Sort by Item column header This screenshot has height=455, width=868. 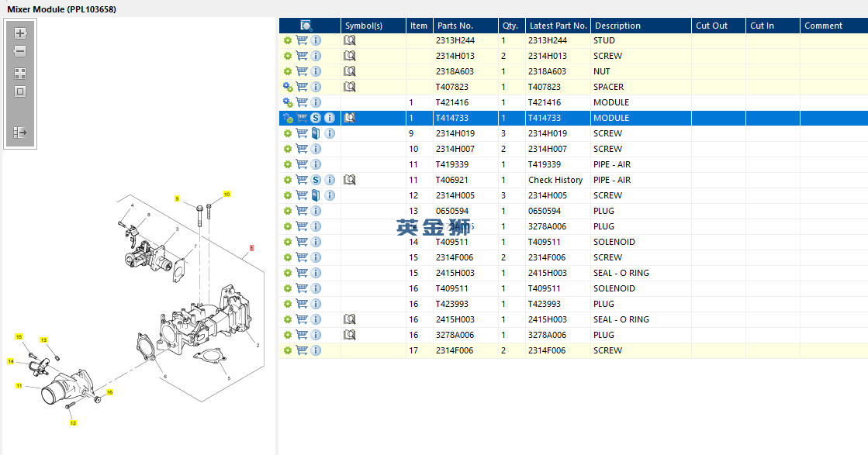click(x=420, y=26)
